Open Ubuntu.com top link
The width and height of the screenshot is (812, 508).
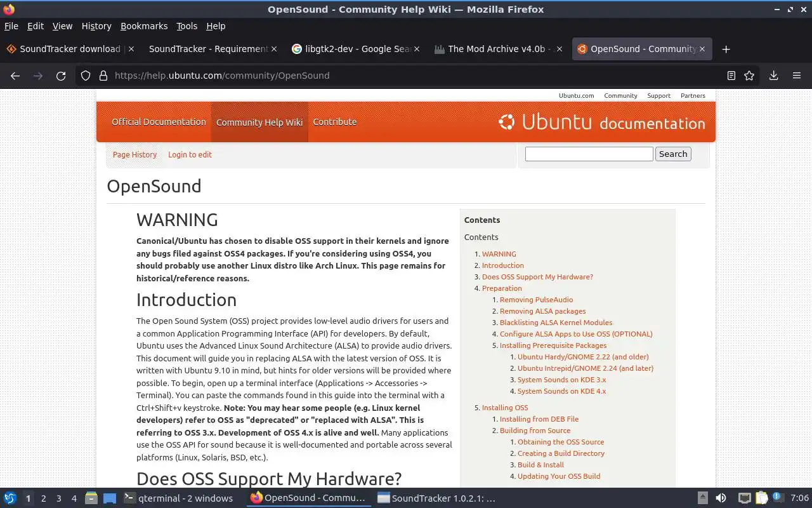pos(576,96)
